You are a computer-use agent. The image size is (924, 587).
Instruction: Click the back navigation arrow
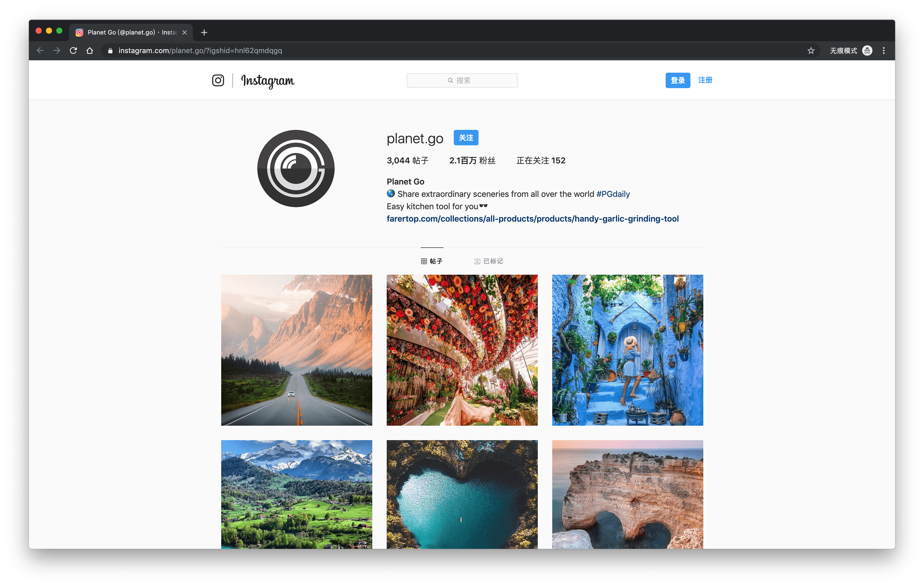click(x=40, y=51)
